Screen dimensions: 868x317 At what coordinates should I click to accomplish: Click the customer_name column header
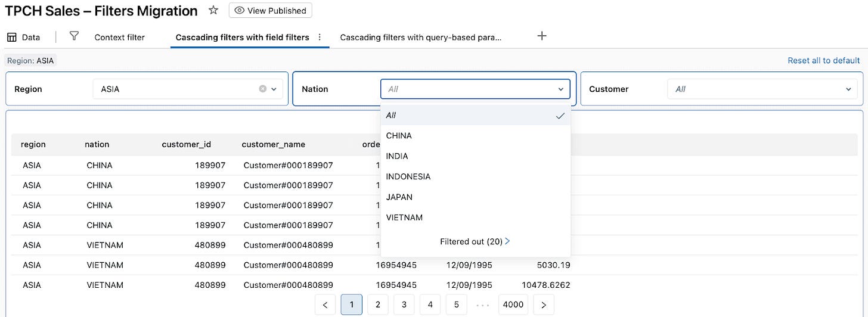point(274,144)
